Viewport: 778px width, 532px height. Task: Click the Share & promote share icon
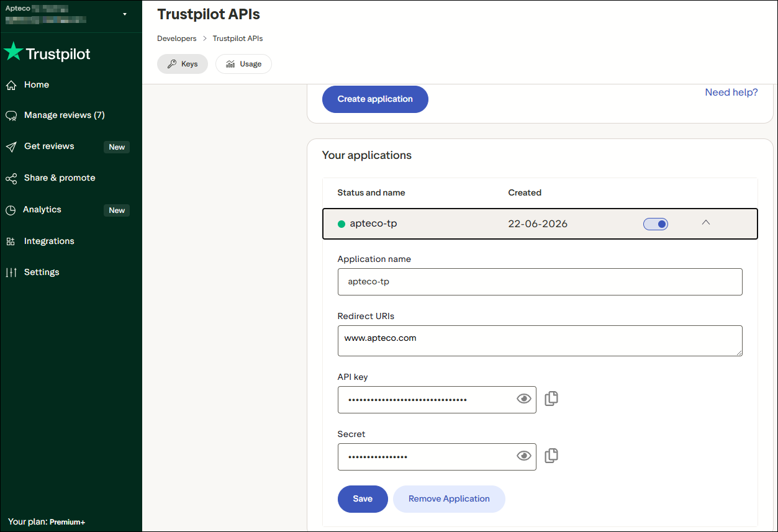[11, 178]
